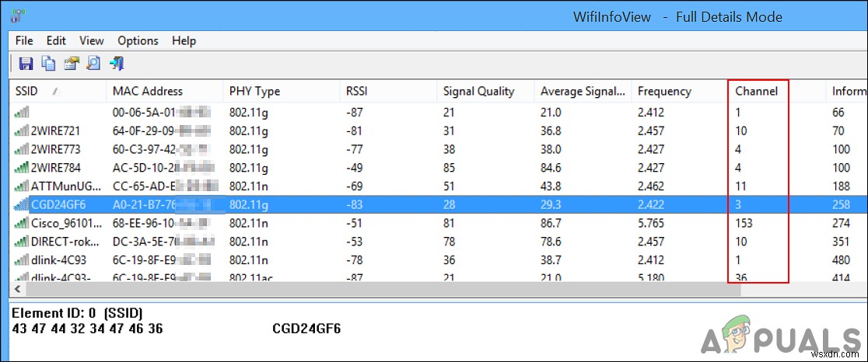Select the DIRECT-rok... network name
Image resolution: width=868 pixels, height=362 pixels.
[x=66, y=241]
